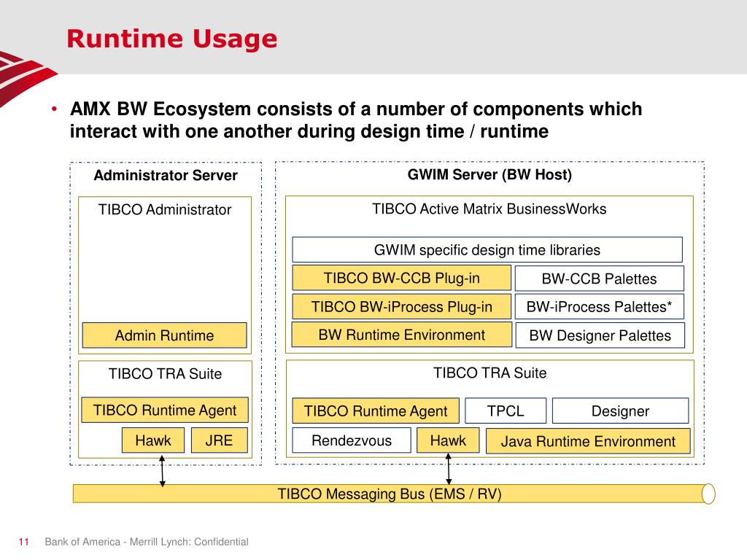Select "GWIM specific design time libraries" box
747x560 pixels.
click(x=487, y=249)
